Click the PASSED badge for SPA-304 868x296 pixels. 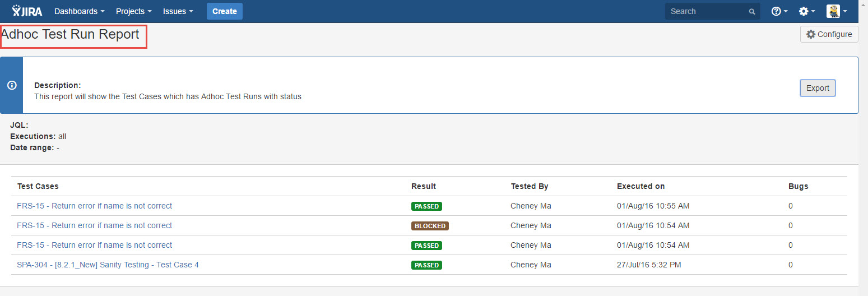[426, 265]
